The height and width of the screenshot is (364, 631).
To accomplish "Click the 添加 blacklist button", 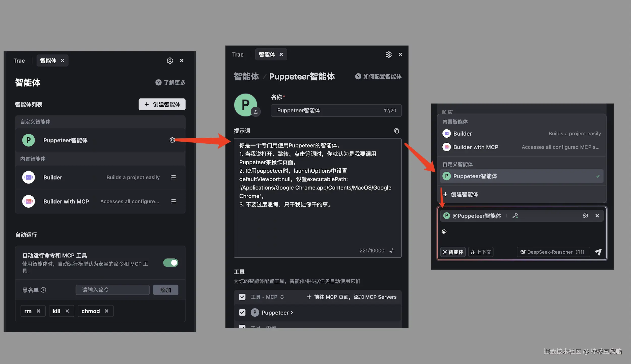I will tap(165, 290).
